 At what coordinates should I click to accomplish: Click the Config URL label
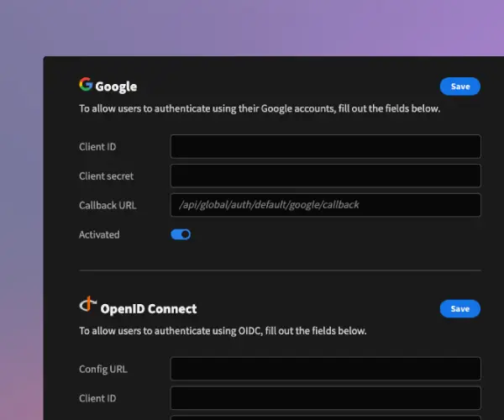pyautogui.click(x=103, y=369)
